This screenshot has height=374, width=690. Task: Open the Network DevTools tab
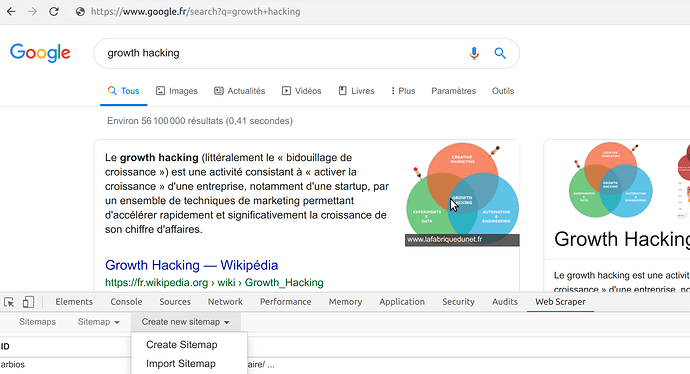[x=225, y=302]
